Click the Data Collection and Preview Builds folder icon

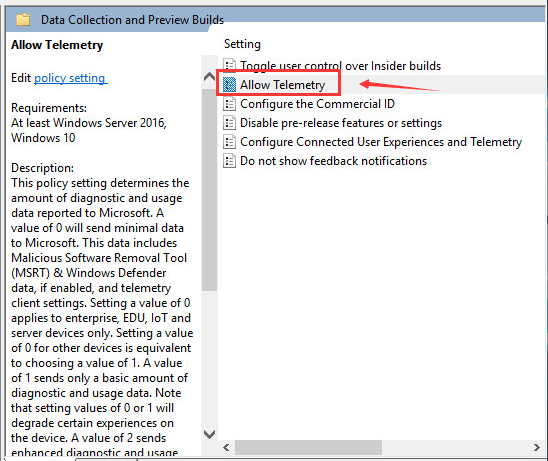point(23,20)
